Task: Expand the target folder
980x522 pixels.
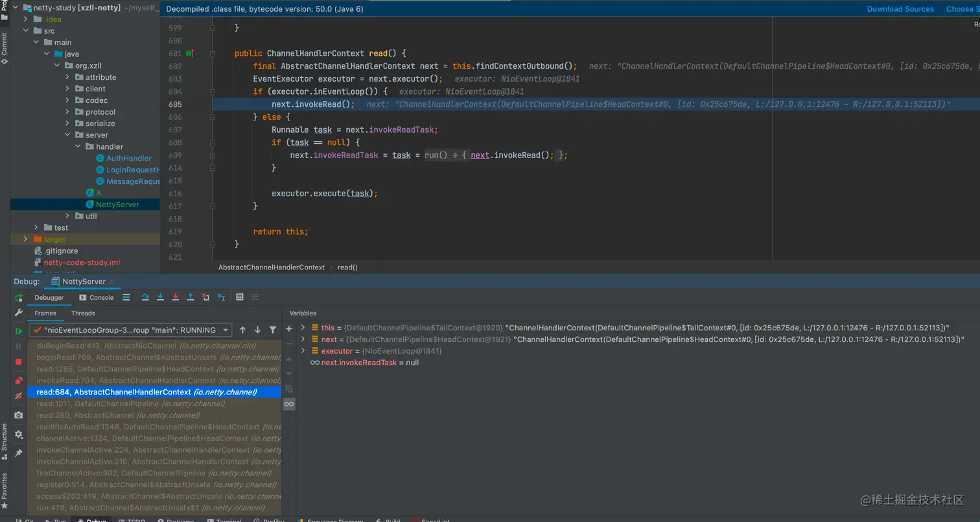Action: 26,239
